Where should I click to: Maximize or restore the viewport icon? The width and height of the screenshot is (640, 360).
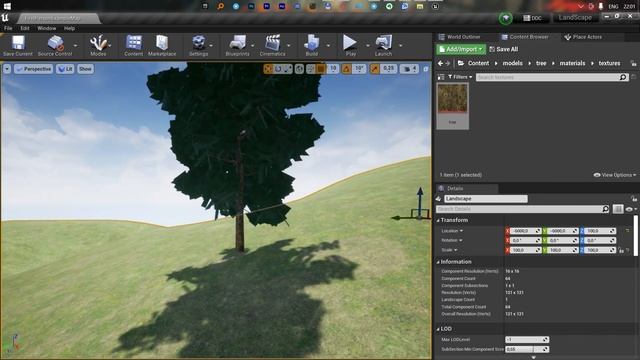tap(426, 69)
